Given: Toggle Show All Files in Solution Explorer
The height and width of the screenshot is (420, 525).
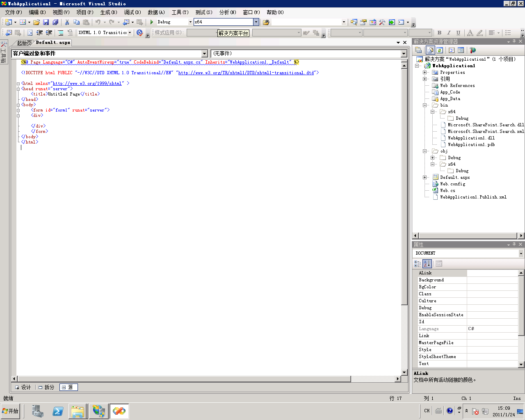Looking at the screenshot, I should click(430, 50).
